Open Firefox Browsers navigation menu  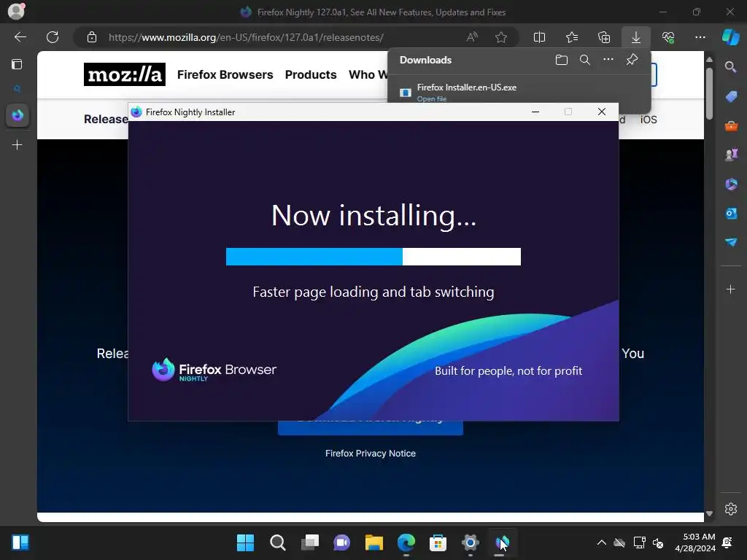pos(225,75)
